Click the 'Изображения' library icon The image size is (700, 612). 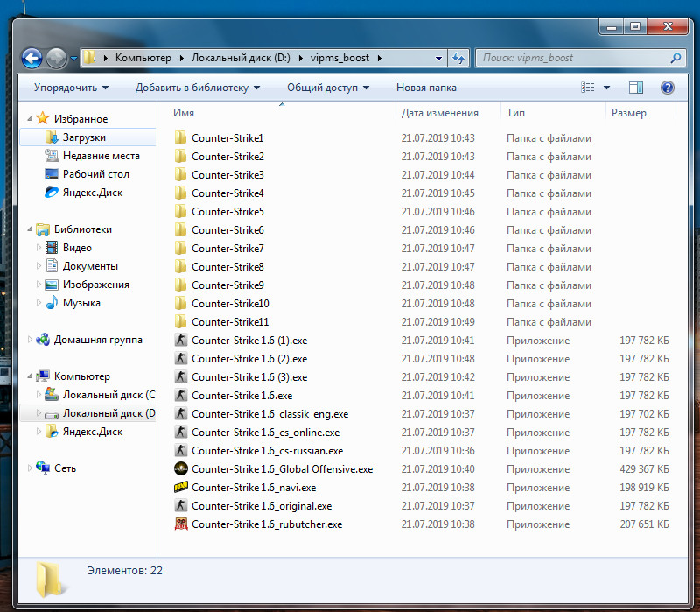[x=52, y=285]
